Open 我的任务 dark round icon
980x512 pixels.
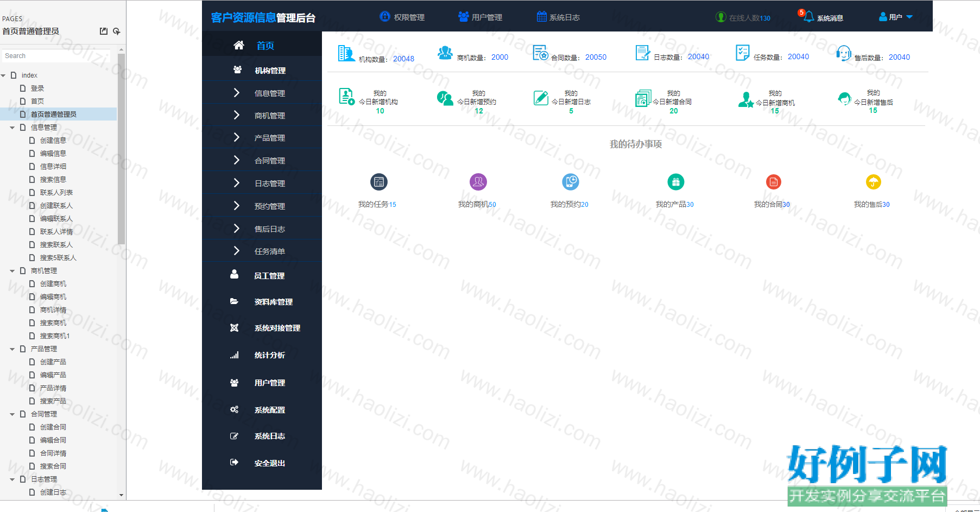379,182
